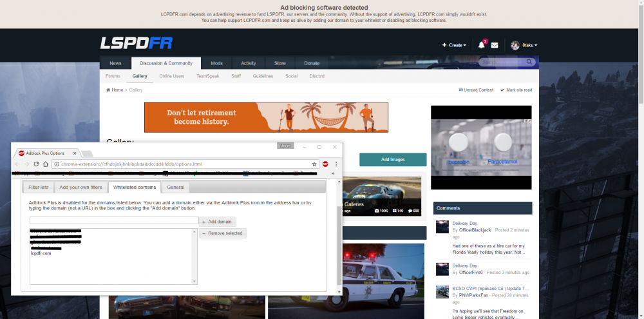Viewport: 644px width, 319px height.
Task: Click the site search magnifier icon
Action: coord(530,62)
